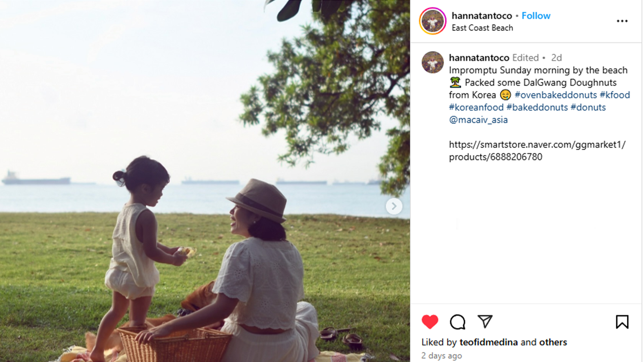Follow hannatantoco
This screenshot has height=362, width=644.
coord(536,16)
